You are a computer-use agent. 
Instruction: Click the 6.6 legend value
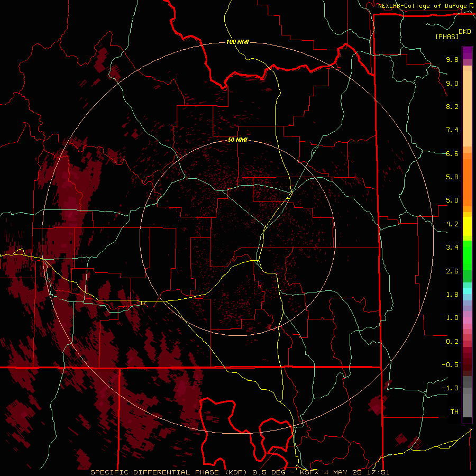pos(452,153)
